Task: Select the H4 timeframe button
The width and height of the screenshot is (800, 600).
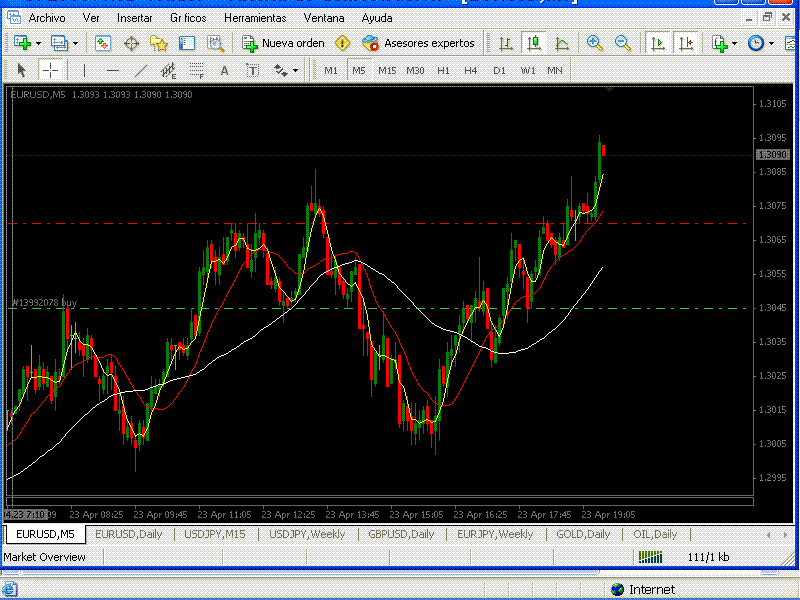Action: [471, 70]
